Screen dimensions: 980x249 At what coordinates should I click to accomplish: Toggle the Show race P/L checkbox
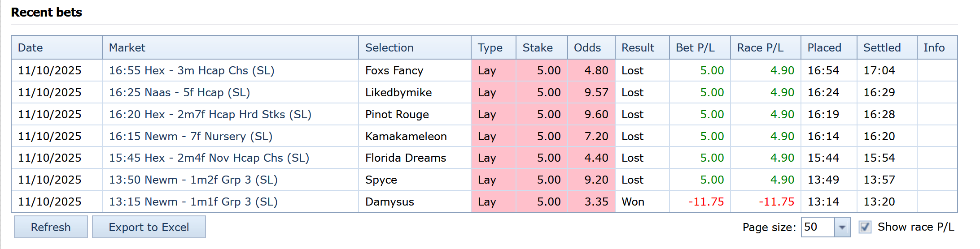865,227
